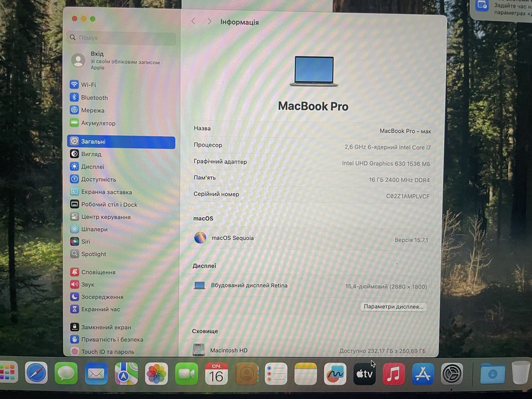532x399 pixels.
Task: Open Apple TV from the Dock
Action: [364, 374]
